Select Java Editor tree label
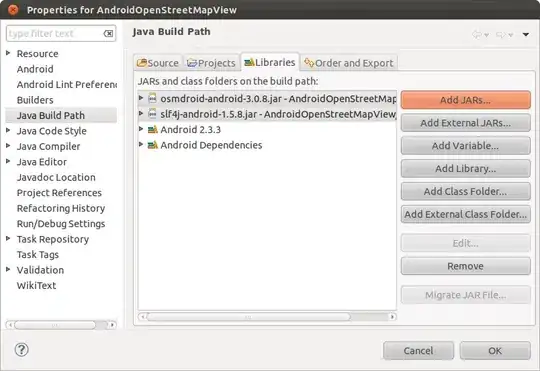 42,162
